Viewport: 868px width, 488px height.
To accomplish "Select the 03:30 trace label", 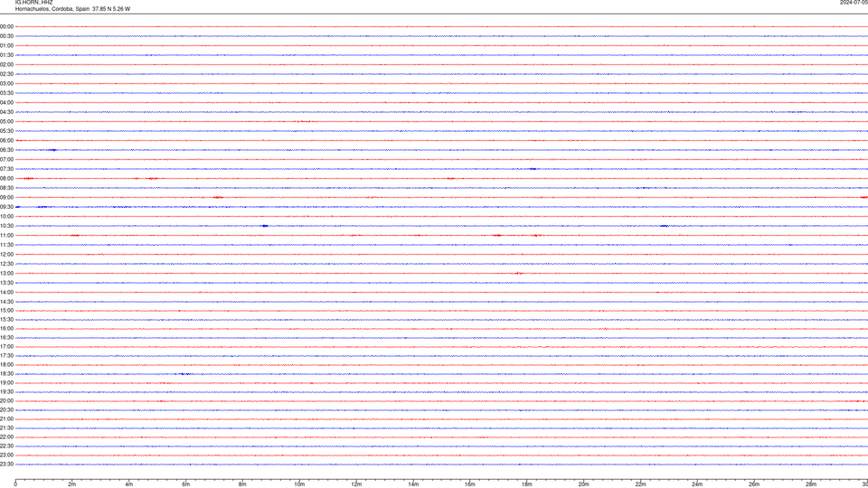I will point(6,93).
